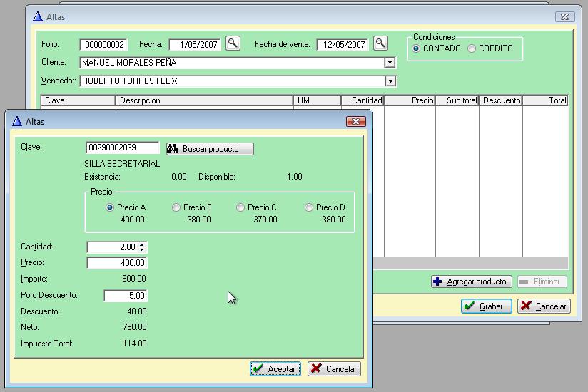Click the Cantidad spinner arrows
The width and height of the screenshot is (588, 392).
click(141, 247)
